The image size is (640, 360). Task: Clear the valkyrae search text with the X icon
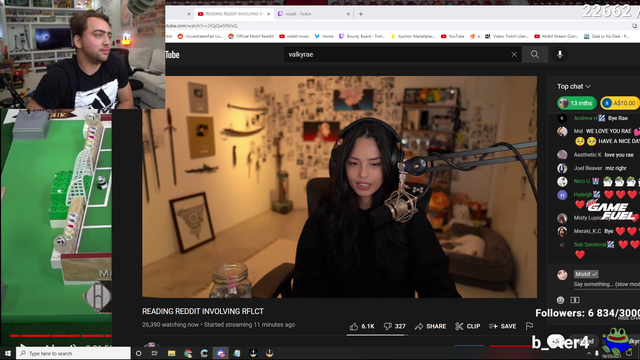point(514,54)
